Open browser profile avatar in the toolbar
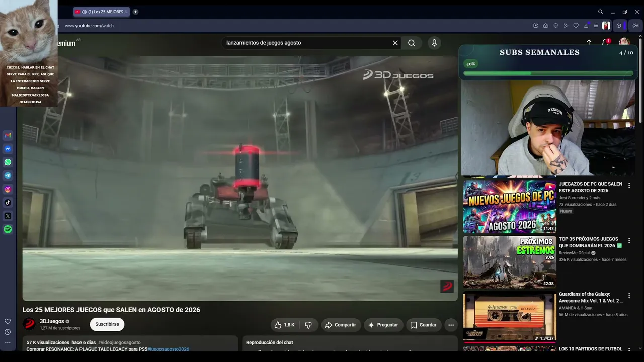Viewport: 644px width, 362px height. tap(606, 26)
